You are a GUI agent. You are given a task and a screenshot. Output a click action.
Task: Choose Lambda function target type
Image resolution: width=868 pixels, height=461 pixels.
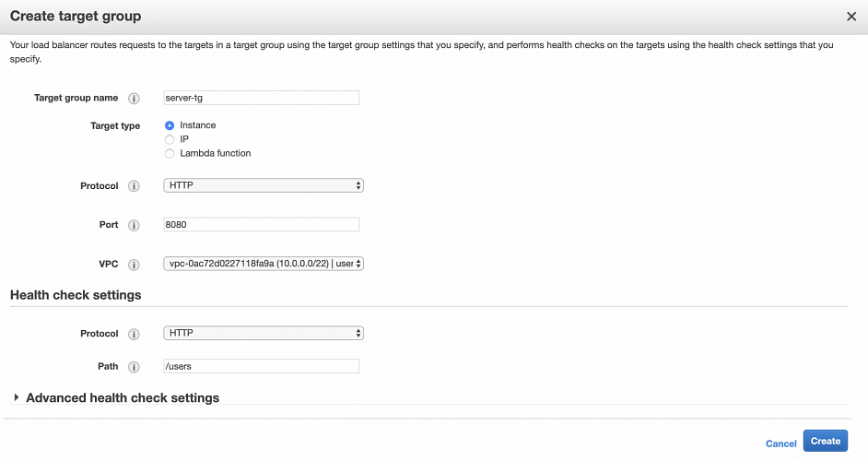(x=170, y=153)
